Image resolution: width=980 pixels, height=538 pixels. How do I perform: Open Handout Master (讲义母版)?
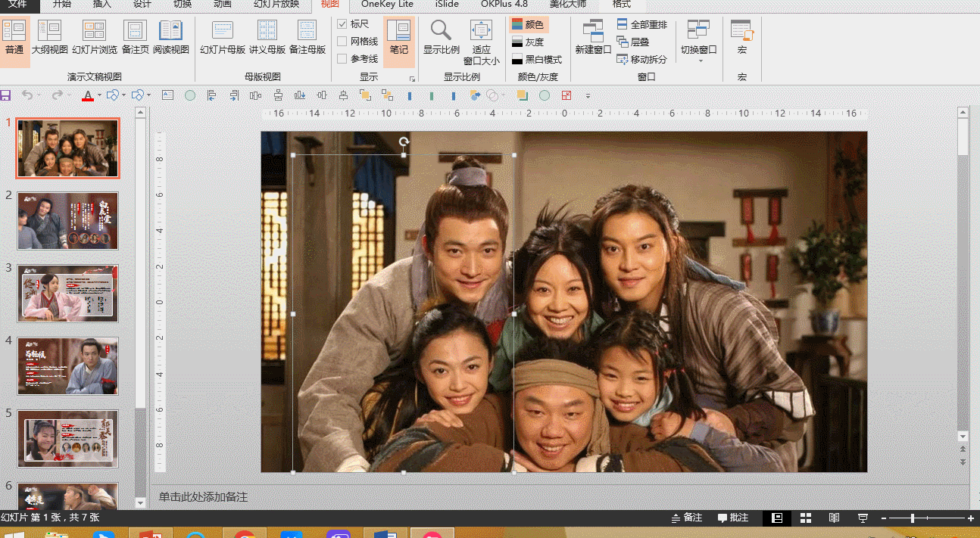click(x=267, y=38)
